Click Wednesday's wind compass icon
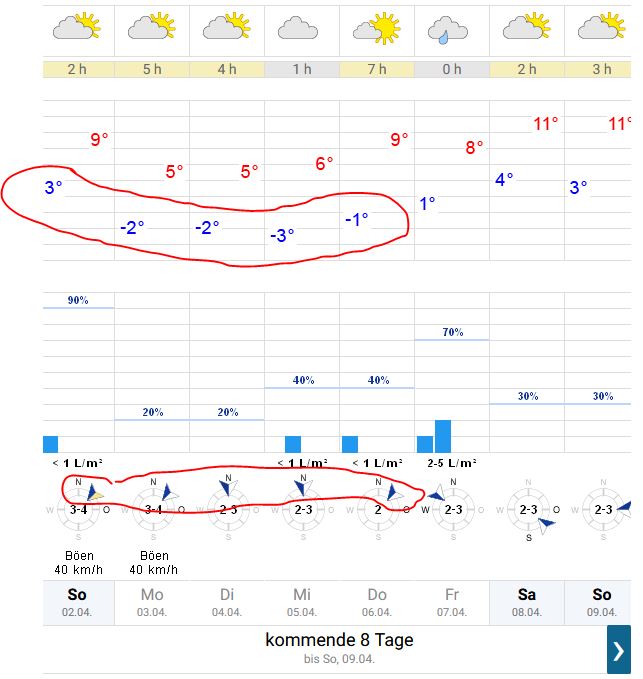 point(303,509)
